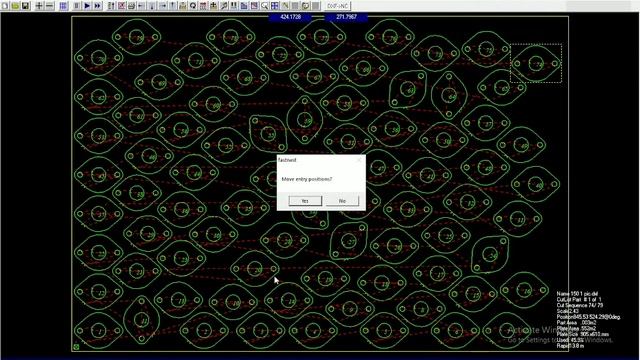Image resolution: width=640 pixels, height=360 pixels.
Task: Select the part in the dotted selection box
Action: (x=536, y=63)
